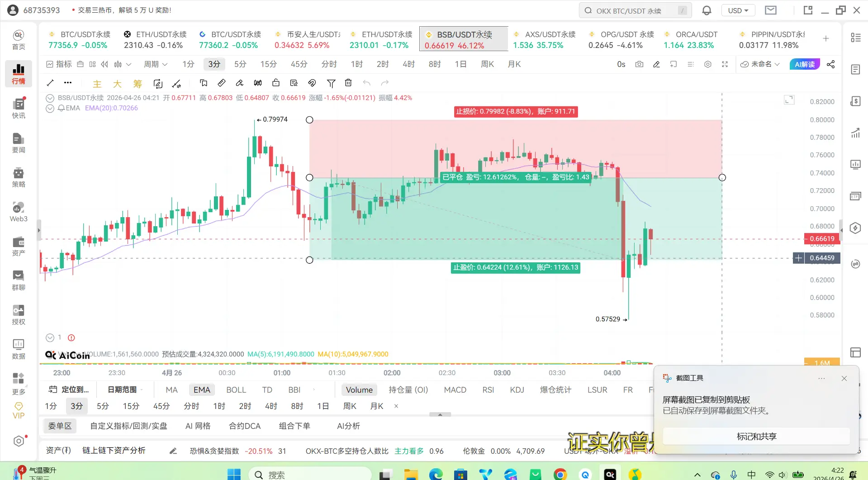Open 群聊 group chat in sidebar
This screenshot has height=480, width=868.
[x=19, y=280]
